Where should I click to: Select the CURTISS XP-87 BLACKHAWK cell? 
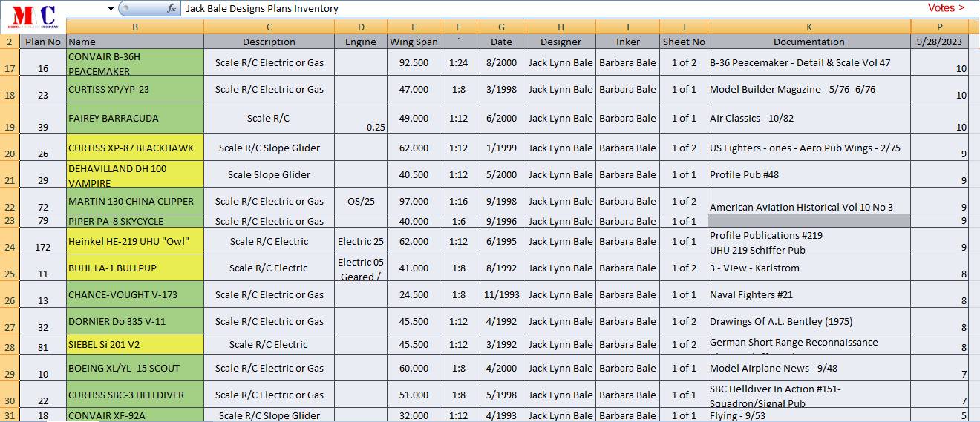[135, 148]
